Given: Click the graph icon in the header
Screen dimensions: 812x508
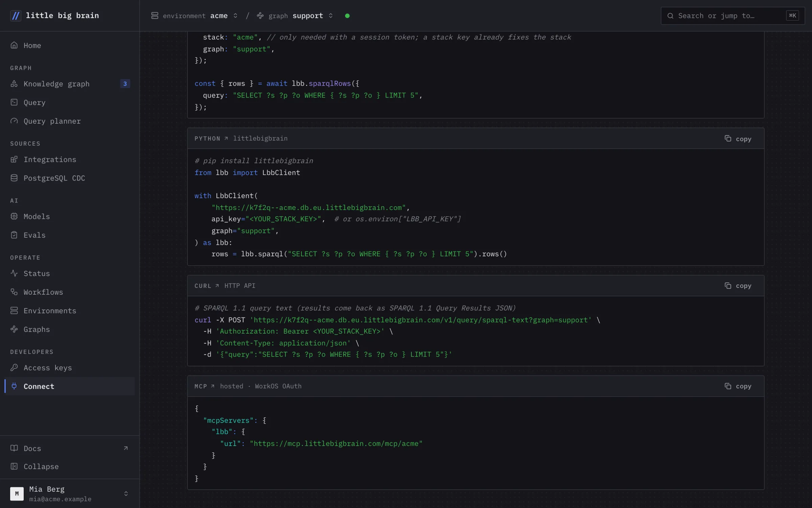Looking at the screenshot, I should (260, 16).
